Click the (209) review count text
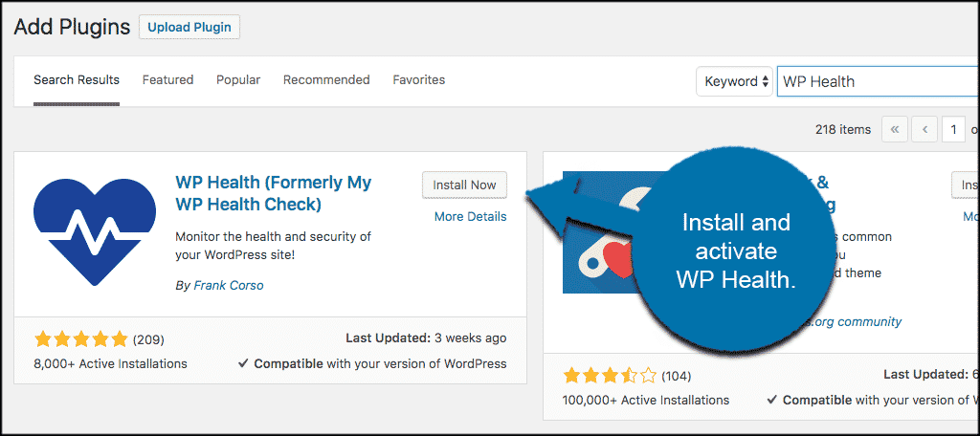Screen dimensions: 980x436 click(148, 339)
